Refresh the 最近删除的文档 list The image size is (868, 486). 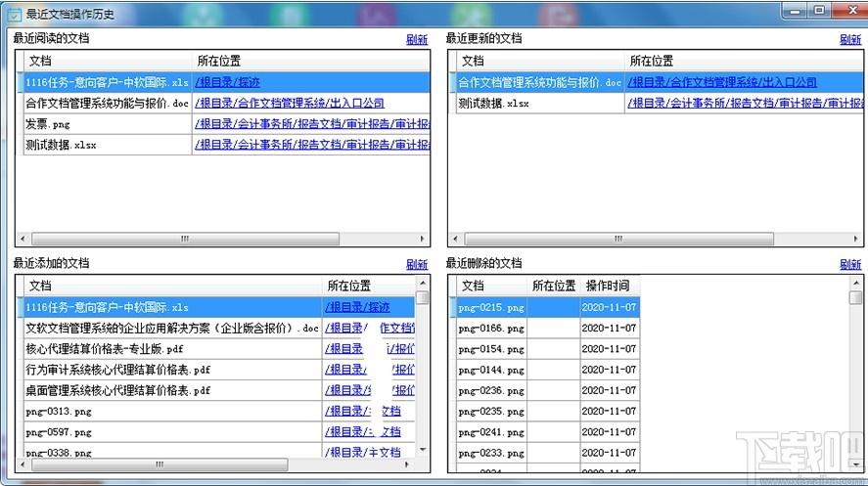(x=850, y=264)
